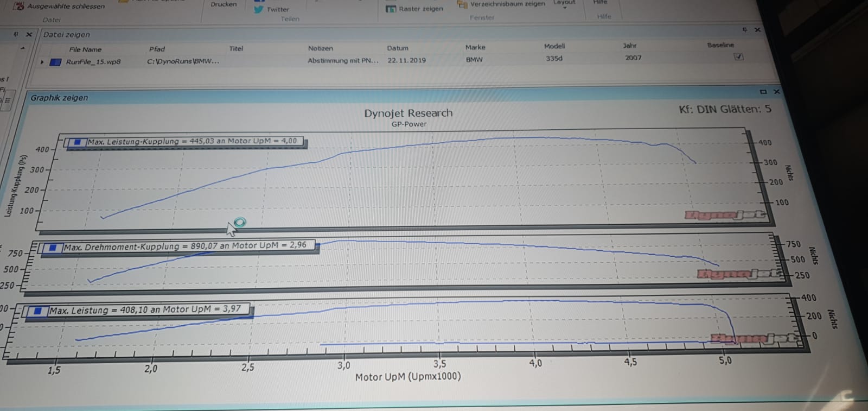Click the blue swatch in the Max. Leistung legend
868x411 pixels.
(37, 311)
